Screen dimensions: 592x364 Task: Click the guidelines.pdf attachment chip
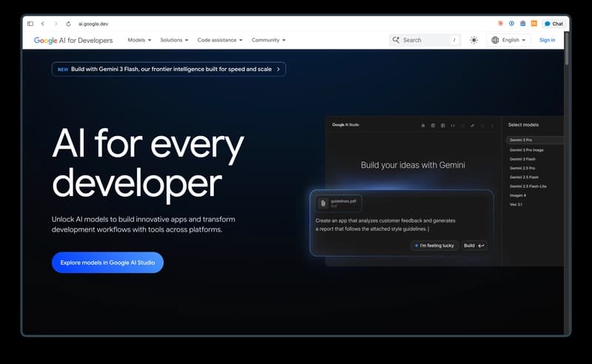(x=338, y=203)
